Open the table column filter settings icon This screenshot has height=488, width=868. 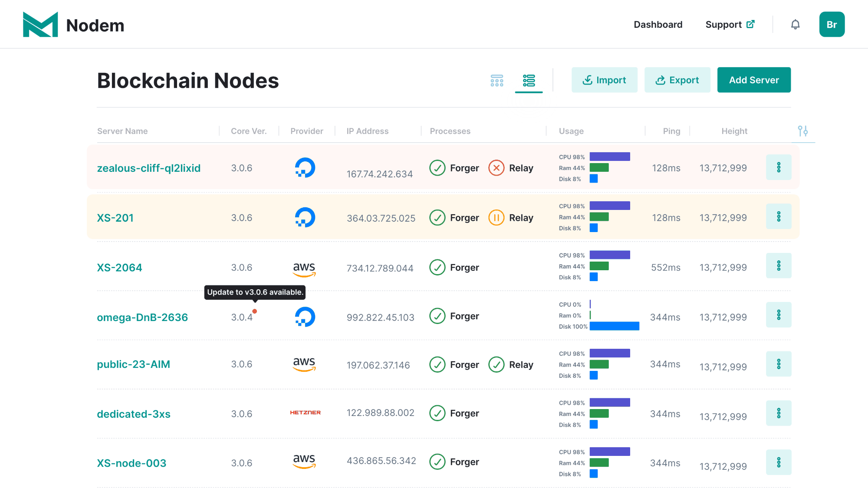803,131
